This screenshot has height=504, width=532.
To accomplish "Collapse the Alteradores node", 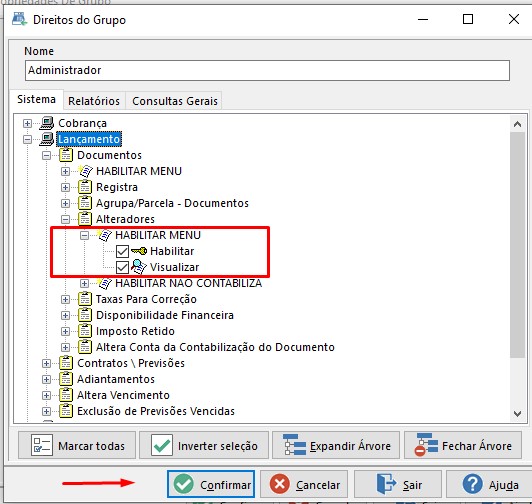I will click(65, 219).
